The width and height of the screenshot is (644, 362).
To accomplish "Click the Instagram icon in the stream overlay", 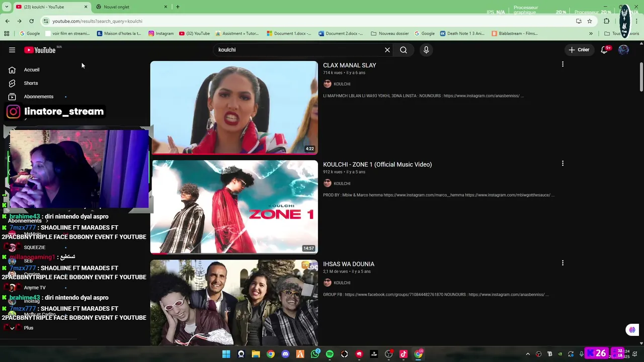I will click(x=14, y=112).
